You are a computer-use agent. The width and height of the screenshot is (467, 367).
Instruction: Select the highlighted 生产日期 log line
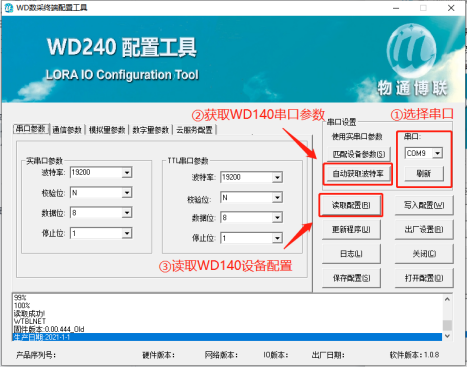(227, 337)
